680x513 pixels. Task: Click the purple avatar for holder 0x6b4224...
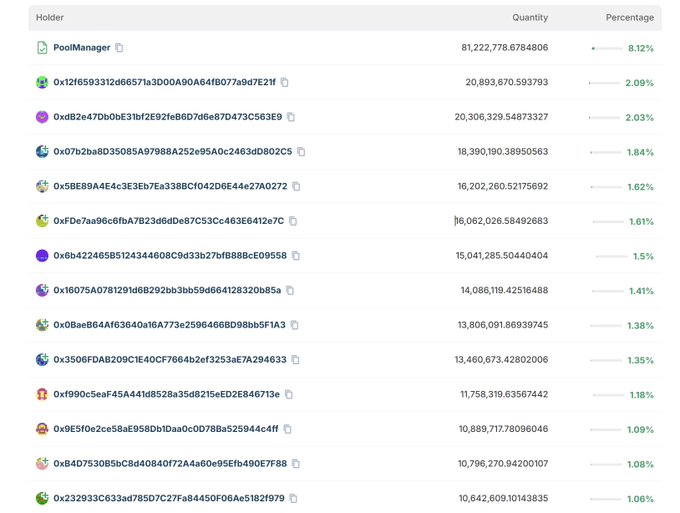point(42,255)
